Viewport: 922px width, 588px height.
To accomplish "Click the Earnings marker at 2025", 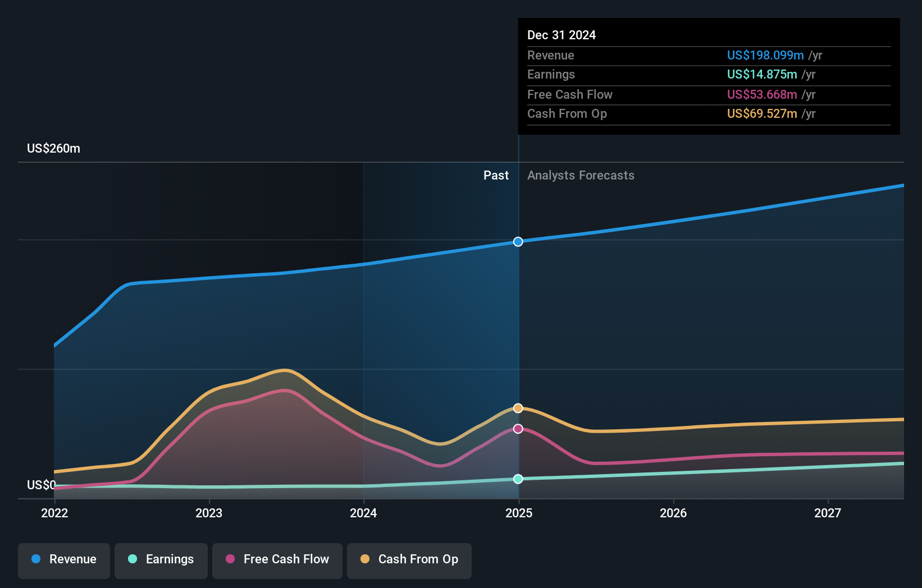I will [x=518, y=479].
